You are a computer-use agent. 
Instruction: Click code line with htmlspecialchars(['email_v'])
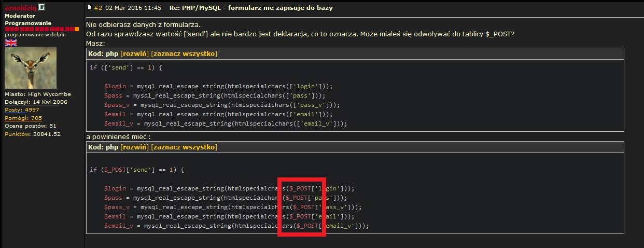(x=226, y=123)
